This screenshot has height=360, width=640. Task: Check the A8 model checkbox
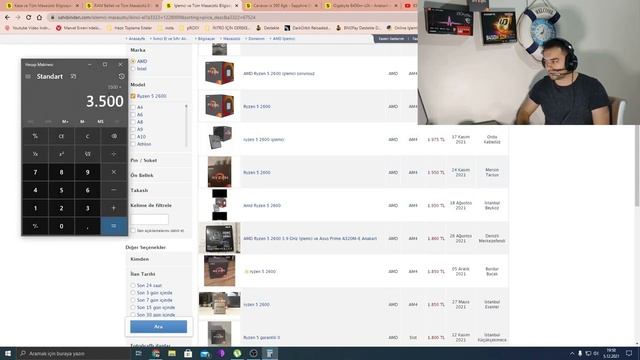pyautogui.click(x=133, y=122)
